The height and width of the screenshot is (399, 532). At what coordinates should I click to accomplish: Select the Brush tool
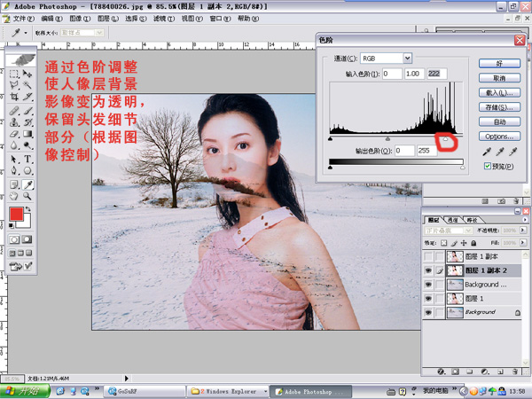coord(27,111)
